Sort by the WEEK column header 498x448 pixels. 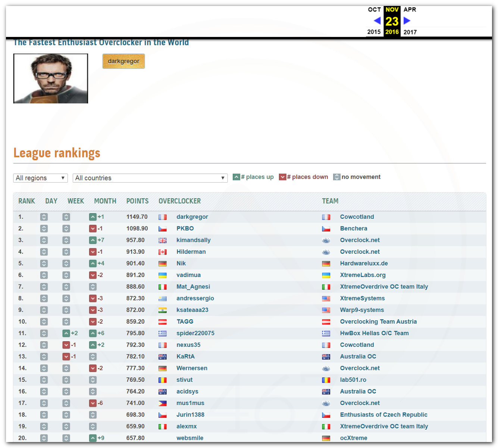point(76,201)
